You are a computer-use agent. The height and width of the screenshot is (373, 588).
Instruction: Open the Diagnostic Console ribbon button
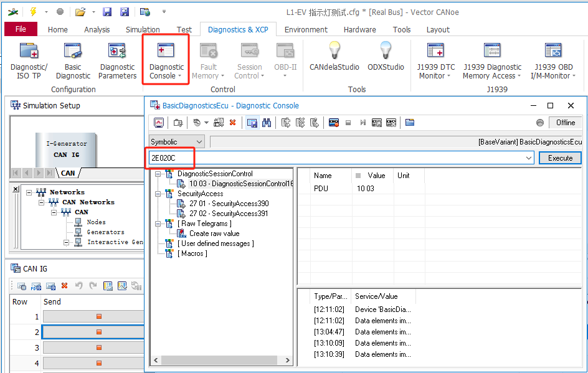pyautogui.click(x=166, y=61)
